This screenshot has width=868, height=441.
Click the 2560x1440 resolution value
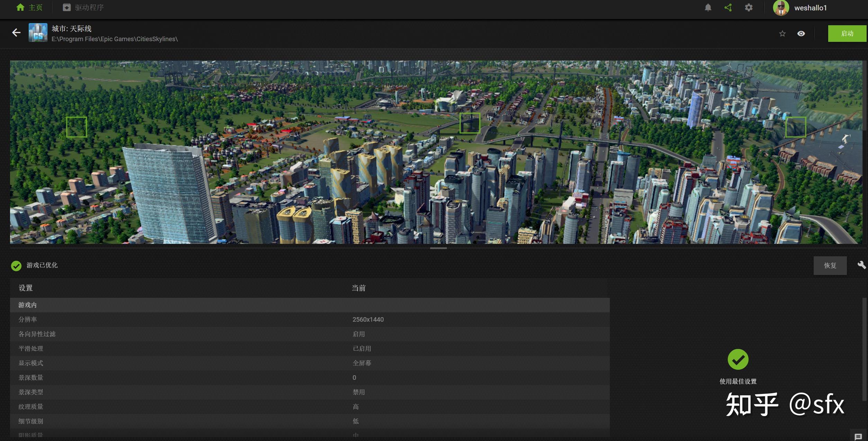tap(368, 320)
